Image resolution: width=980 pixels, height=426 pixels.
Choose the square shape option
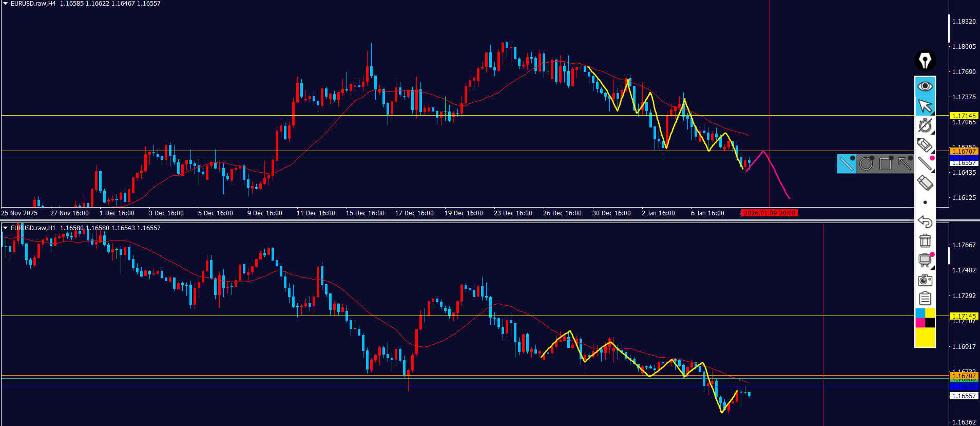[885, 164]
